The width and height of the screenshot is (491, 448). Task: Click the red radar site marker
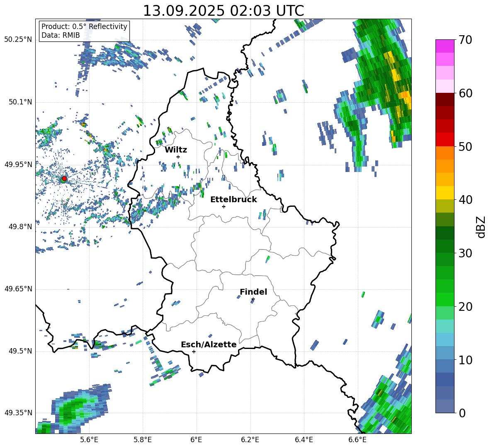coord(64,179)
